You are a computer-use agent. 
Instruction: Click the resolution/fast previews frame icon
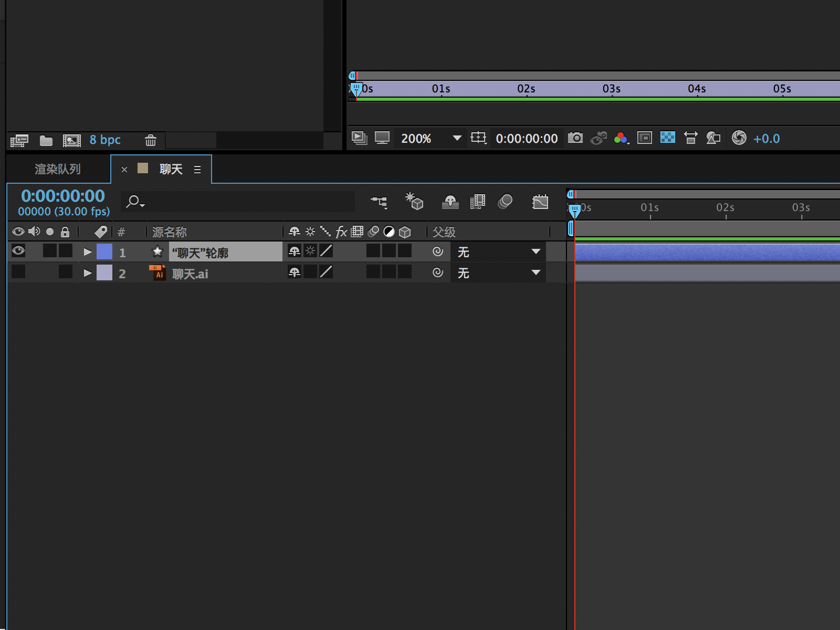(645, 138)
